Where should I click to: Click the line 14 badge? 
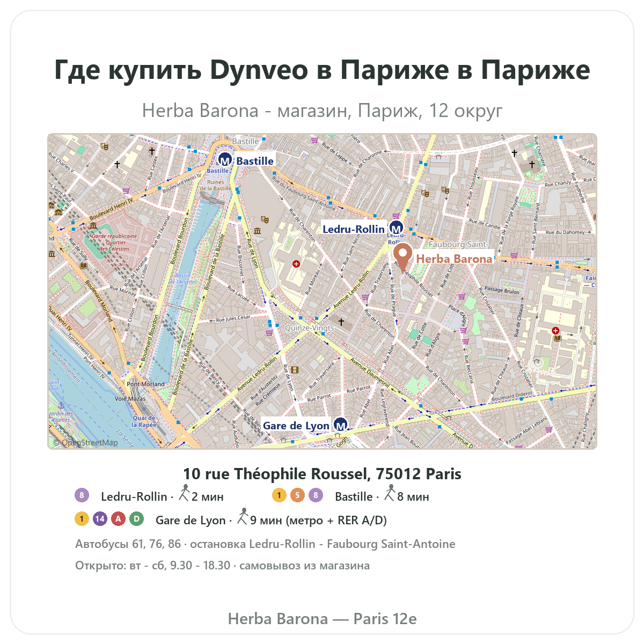tap(100, 519)
